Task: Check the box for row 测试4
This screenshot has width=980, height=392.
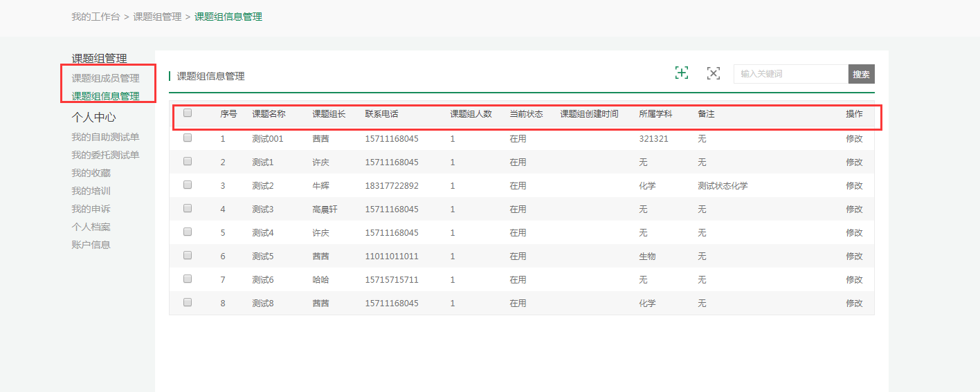Action: [188, 232]
